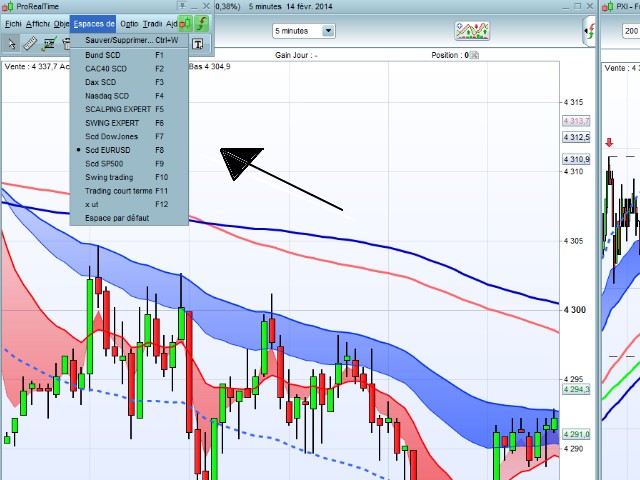The image size is (640, 480).
Task: Click the pin icon on ProRealTime window
Action: [182, 6]
